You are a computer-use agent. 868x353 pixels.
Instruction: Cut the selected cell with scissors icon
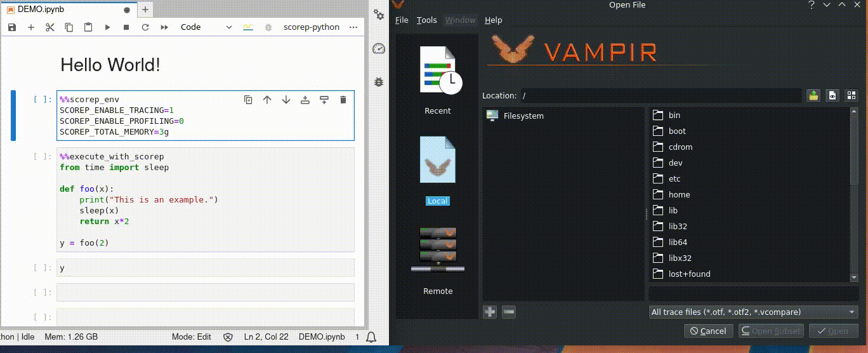tap(50, 27)
